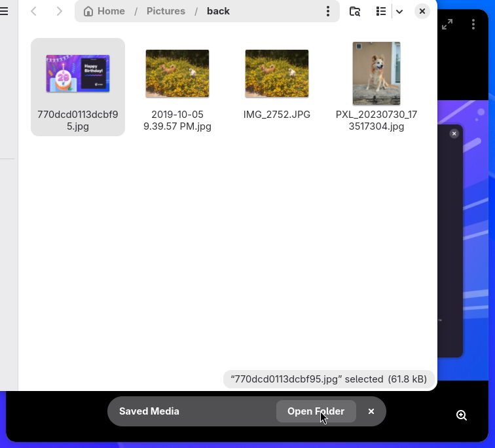This screenshot has height=448, width=495.
Task: Navigate to Pictures in path bar
Action: click(166, 11)
